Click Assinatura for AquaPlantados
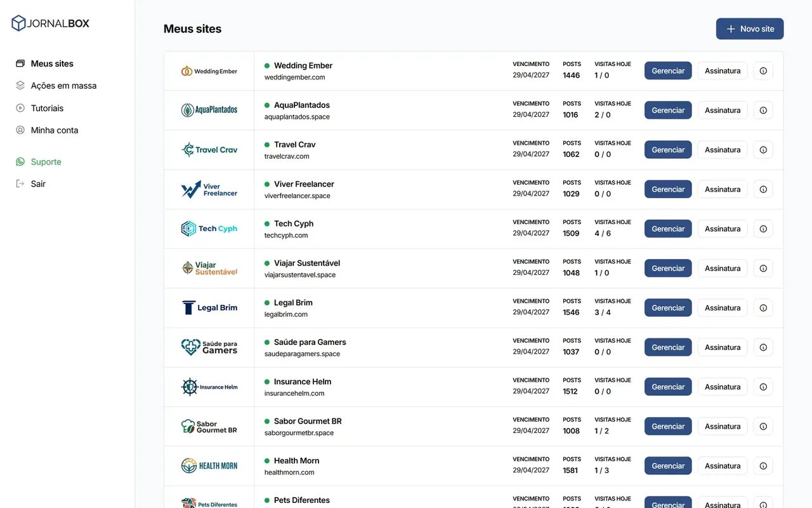Image resolution: width=812 pixels, height=508 pixels. click(x=723, y=110)
